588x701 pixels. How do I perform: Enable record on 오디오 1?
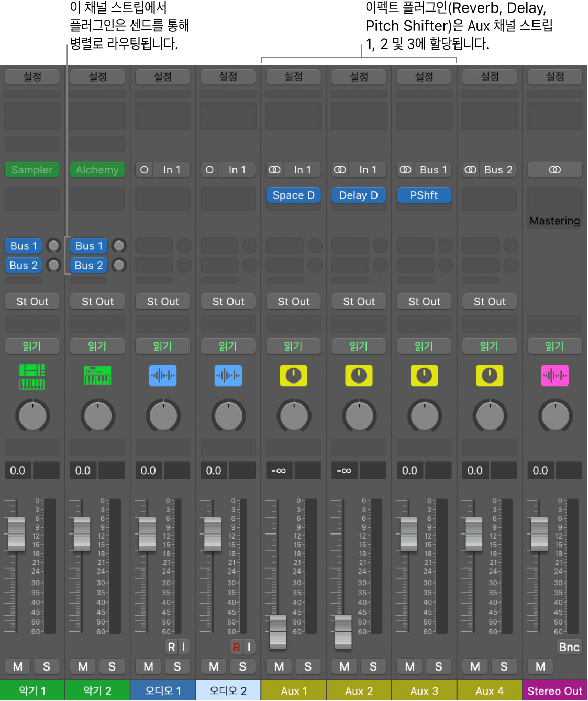coord(171,647)
